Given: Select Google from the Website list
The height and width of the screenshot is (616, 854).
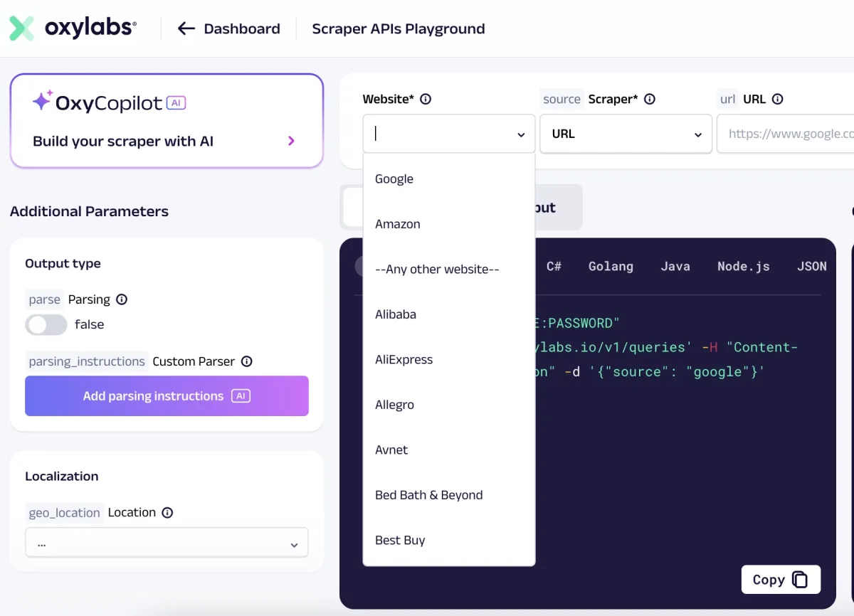Looking at the screenshot, I should click(449, 179).
